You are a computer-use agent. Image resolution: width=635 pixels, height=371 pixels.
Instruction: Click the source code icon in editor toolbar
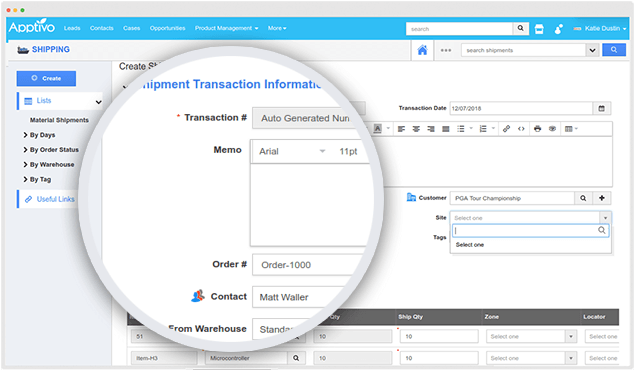coord(521,129)
